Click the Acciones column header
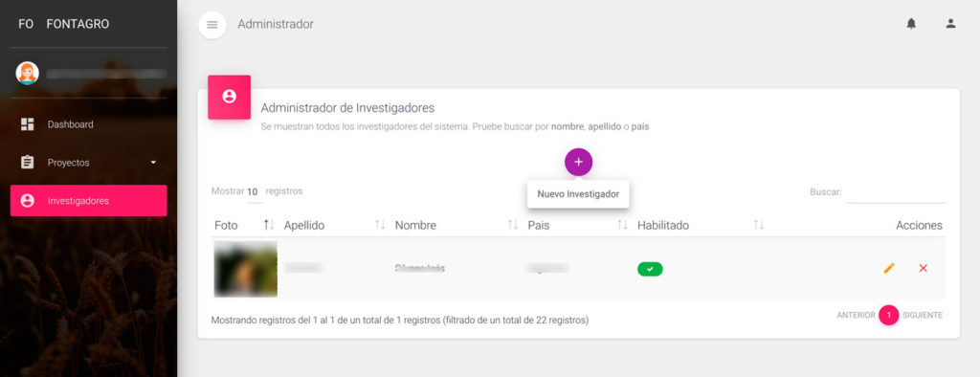980x377 pixels. click(919, 225)
